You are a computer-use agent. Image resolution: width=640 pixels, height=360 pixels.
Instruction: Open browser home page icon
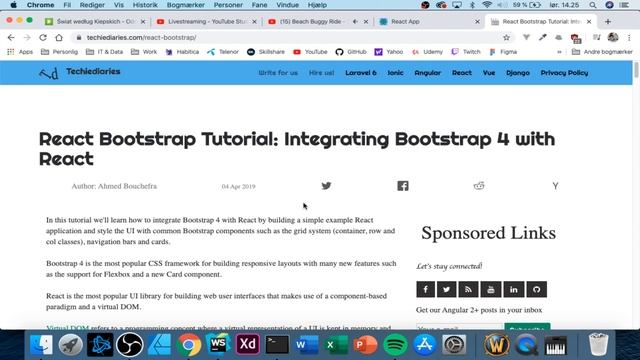pyautogui.click(x=59, y=38)
